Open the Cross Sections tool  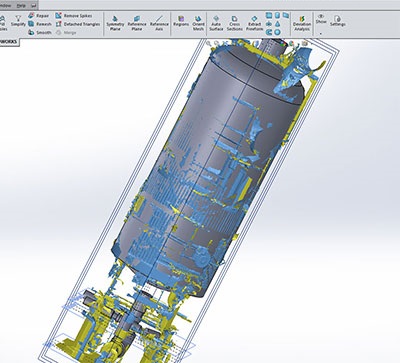point(235,23)
